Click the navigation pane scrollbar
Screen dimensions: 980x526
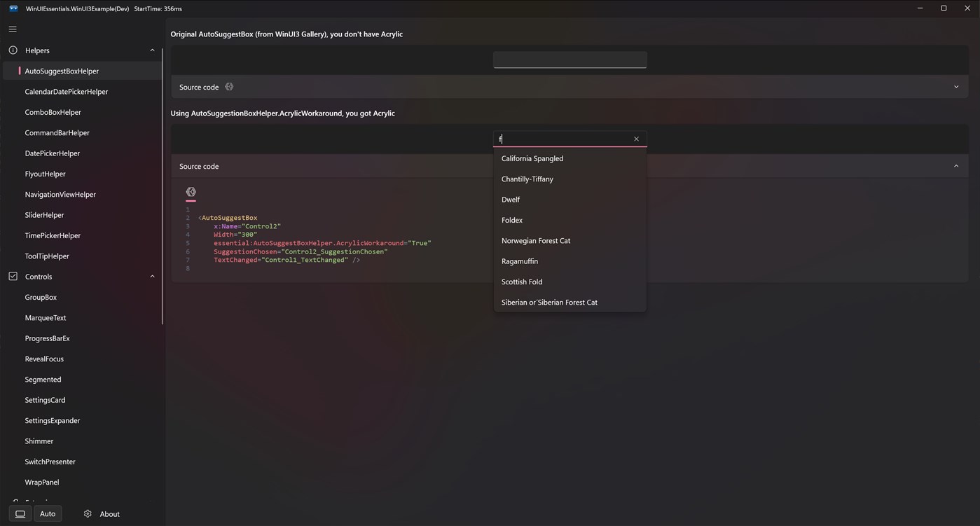[163, 186]
